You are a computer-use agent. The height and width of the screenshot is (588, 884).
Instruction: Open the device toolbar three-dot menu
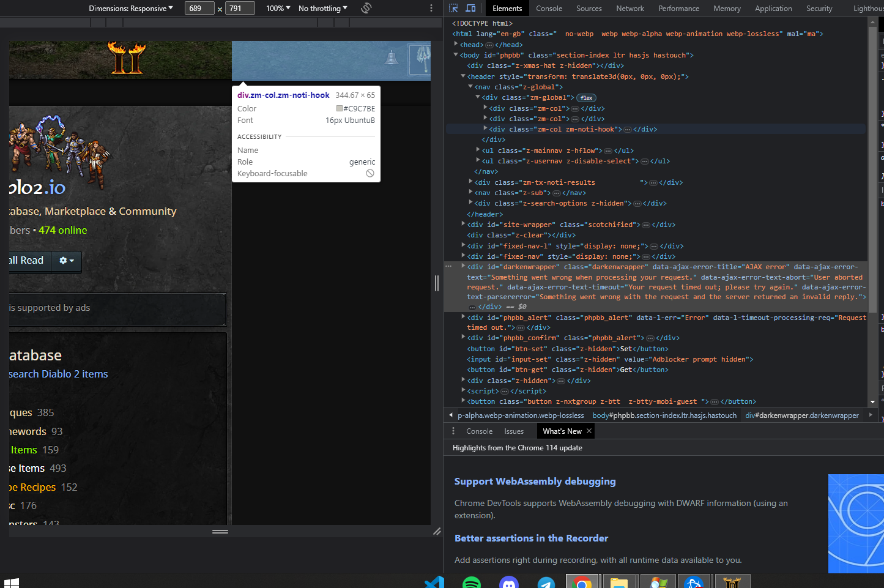(x=431, y=9)
